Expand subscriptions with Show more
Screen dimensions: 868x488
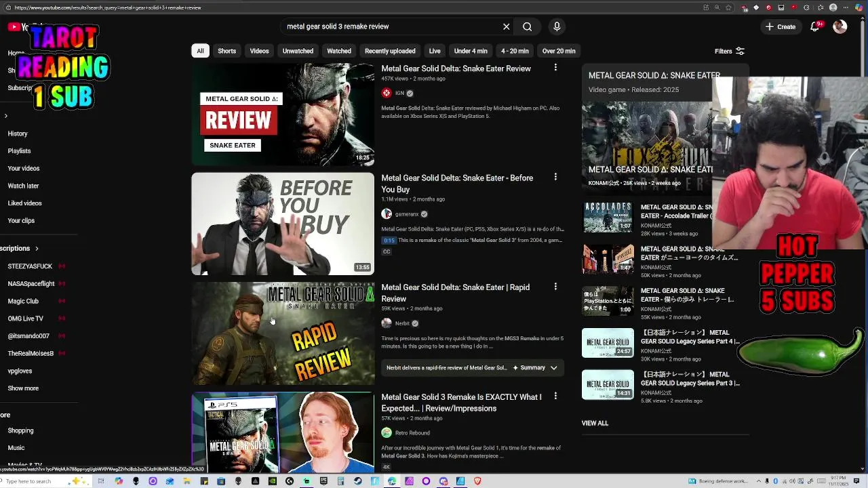coord(23,388)
